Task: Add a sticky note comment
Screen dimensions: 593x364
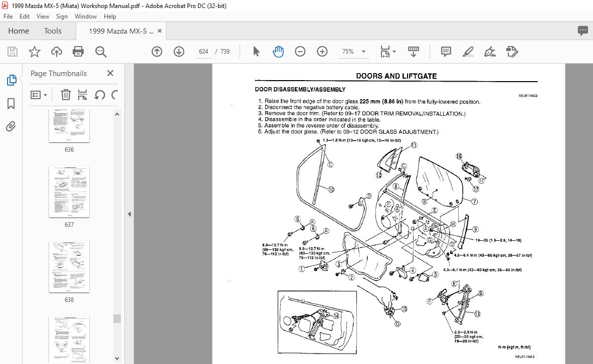Action: 446,52
